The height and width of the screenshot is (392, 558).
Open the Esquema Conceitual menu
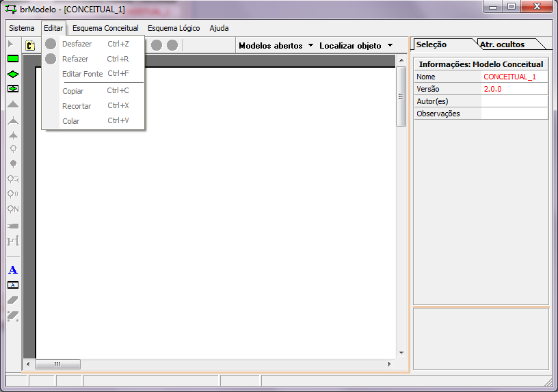(105, 28)
